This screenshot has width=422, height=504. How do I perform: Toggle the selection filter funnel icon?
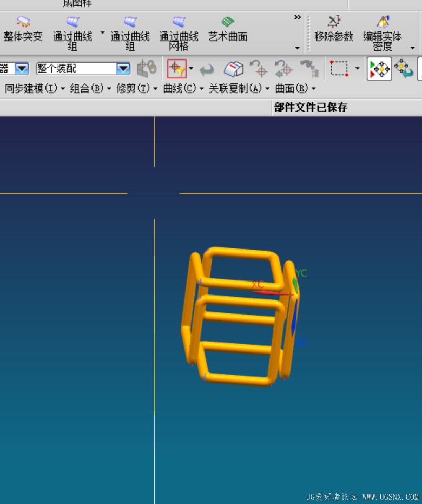click(x=176, y=68)
